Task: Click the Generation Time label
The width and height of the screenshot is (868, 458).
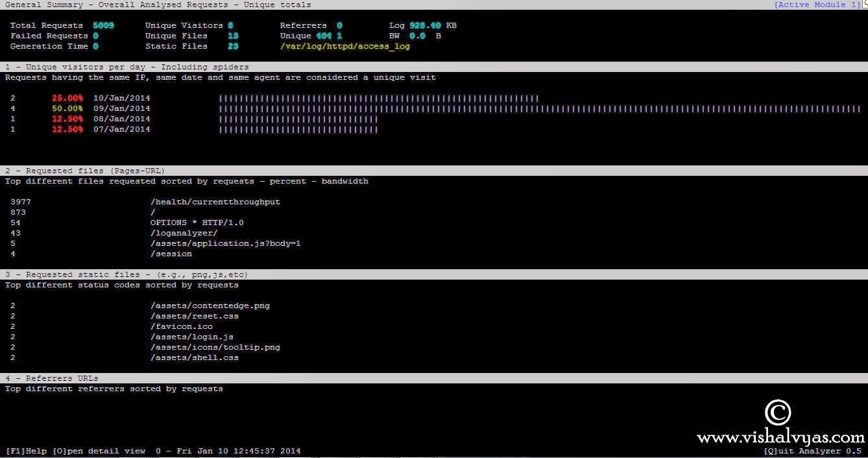Action: point(49,46)
